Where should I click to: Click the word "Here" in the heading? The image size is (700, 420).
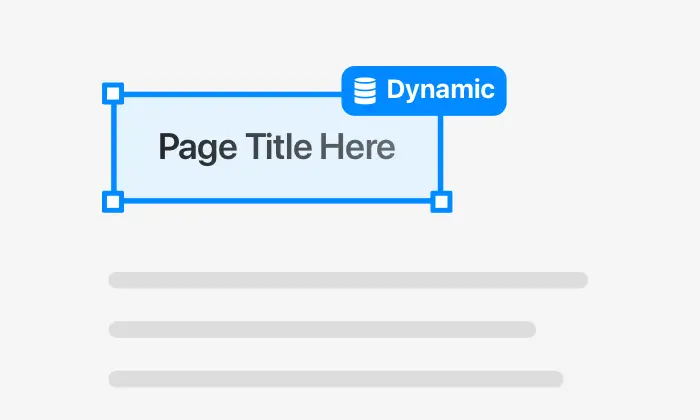click(x=358, y=146)
